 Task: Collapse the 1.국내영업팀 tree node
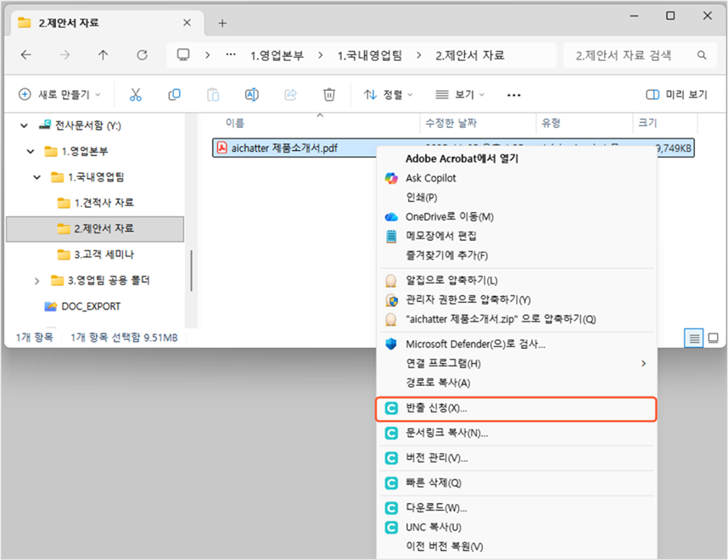pos(36,177)
